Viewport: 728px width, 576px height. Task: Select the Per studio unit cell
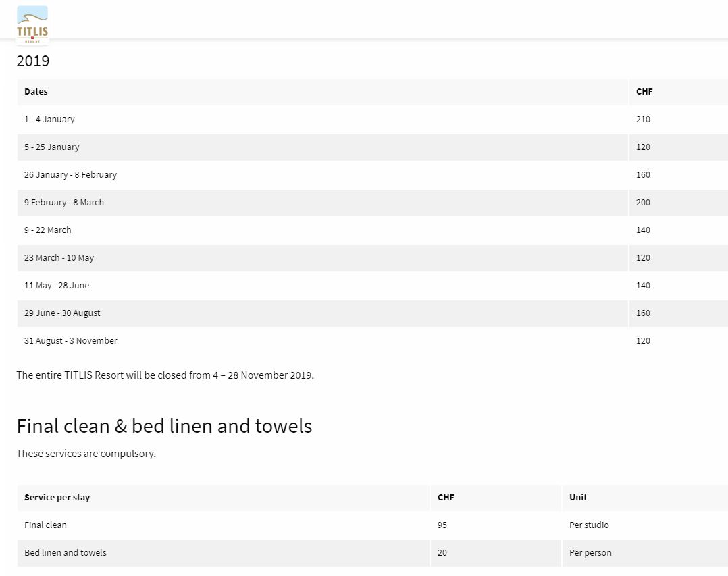click(x=589, y=525)
